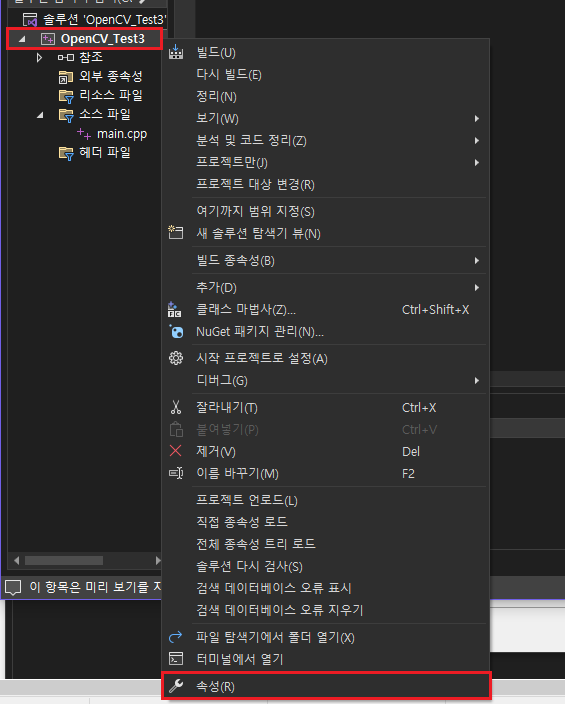This screenshot has height=704, width=565.
Task: Click the terminal icon beside 터미널에서 열기
Action: click(176, 659)
